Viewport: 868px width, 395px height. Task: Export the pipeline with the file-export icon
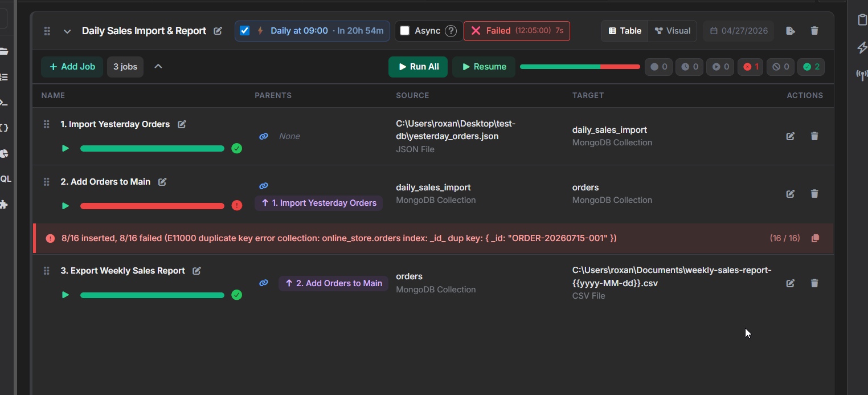tap(791, 31)
